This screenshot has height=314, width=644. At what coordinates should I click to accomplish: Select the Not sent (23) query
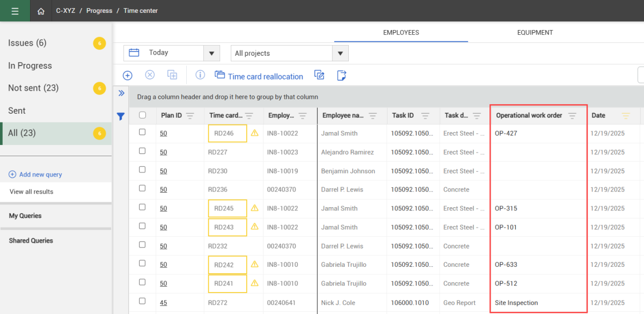(33, 88)
